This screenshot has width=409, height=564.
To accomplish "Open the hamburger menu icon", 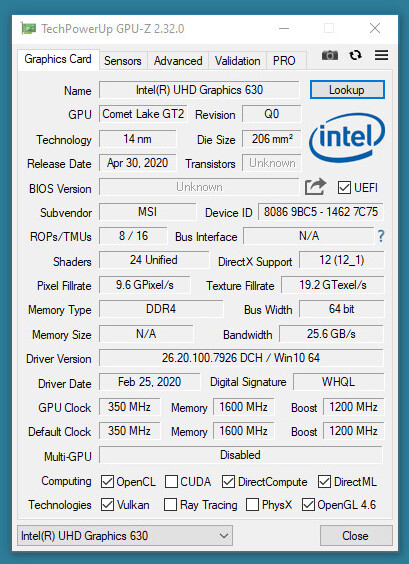I will (381, 55).
